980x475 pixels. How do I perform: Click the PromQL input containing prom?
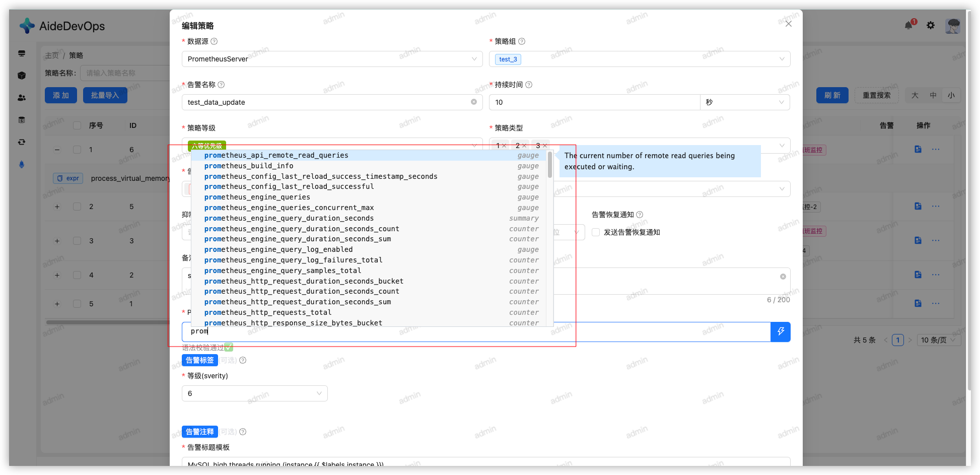pyautogui.click(x=476, y=331)
